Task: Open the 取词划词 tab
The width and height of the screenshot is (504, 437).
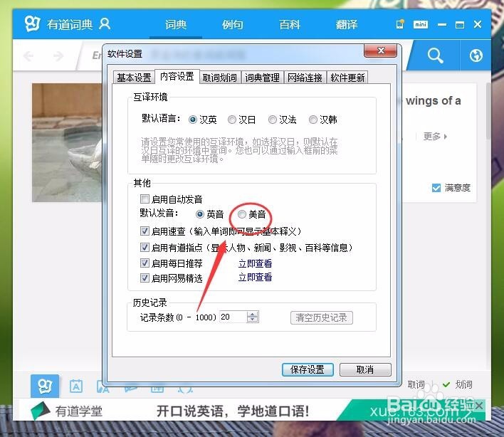Action: click(x=220, y=78)
